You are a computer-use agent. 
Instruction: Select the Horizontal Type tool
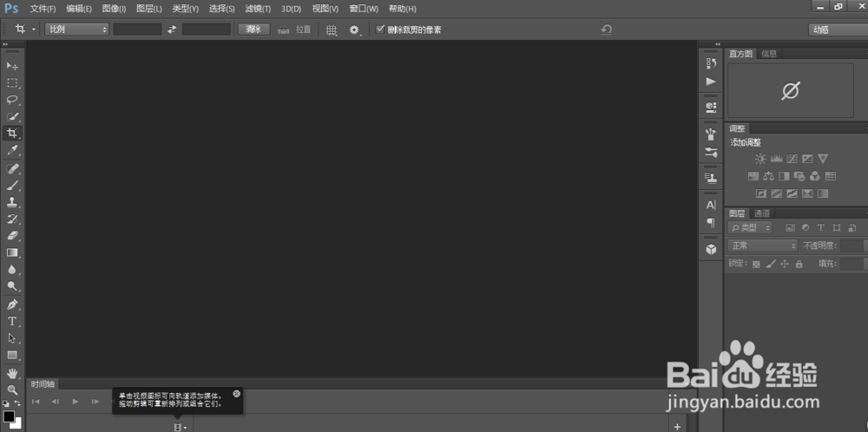(x=12, y=321)
